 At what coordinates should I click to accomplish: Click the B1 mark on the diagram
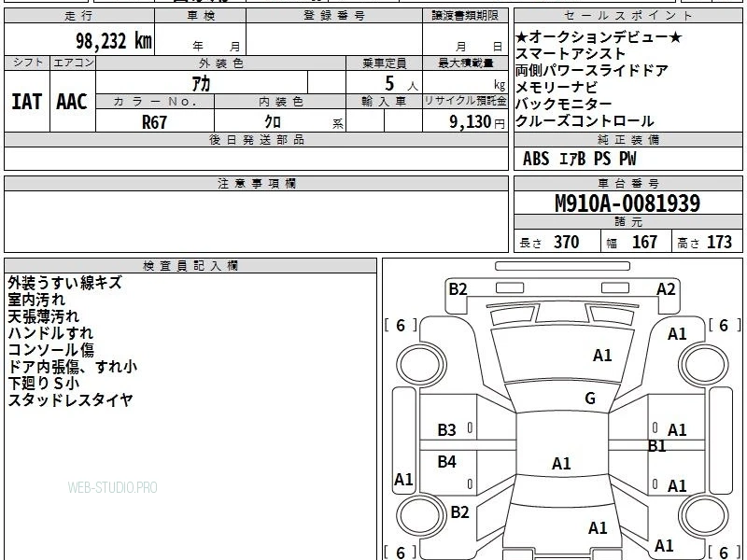point(657,446)
